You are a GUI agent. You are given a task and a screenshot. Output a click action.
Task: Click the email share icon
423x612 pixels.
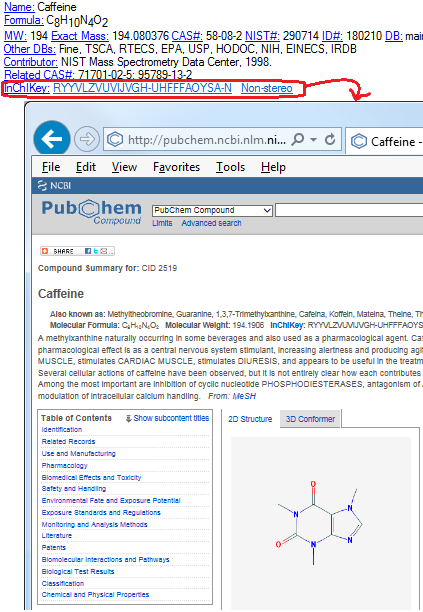104,251
